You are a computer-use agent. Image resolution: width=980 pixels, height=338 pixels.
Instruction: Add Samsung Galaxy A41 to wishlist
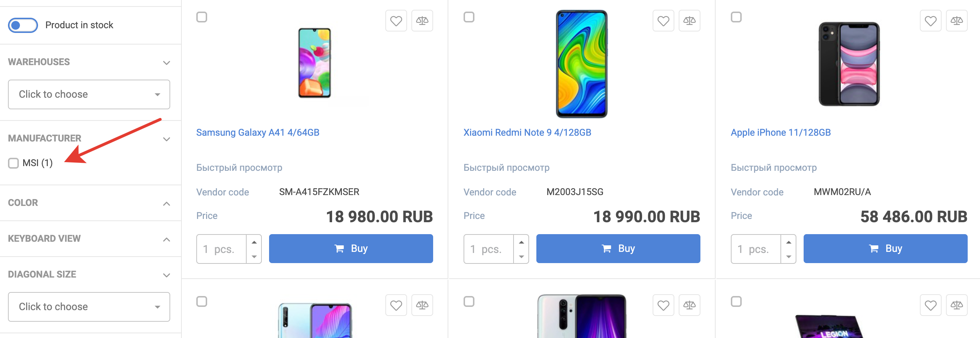pos(395,21)
